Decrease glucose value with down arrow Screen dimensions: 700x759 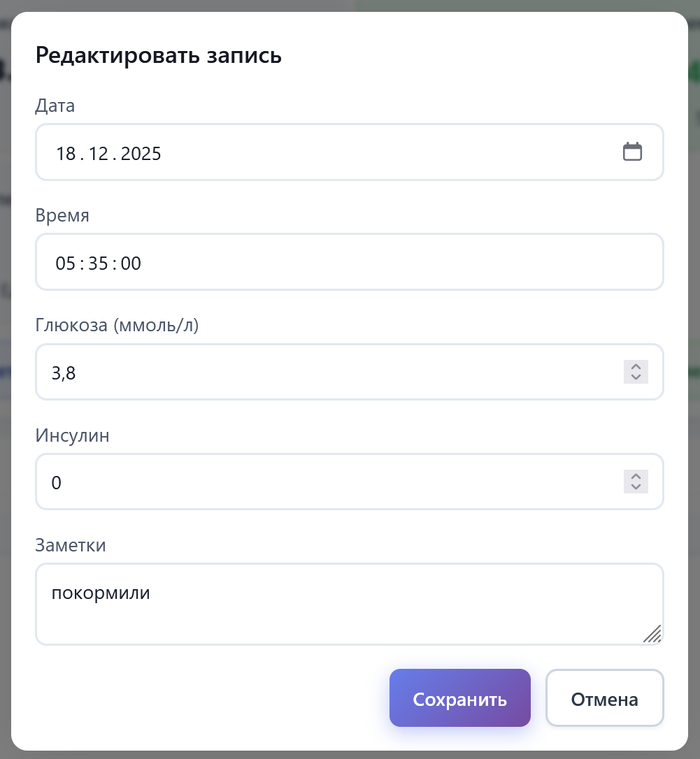[x=636, y=378]
